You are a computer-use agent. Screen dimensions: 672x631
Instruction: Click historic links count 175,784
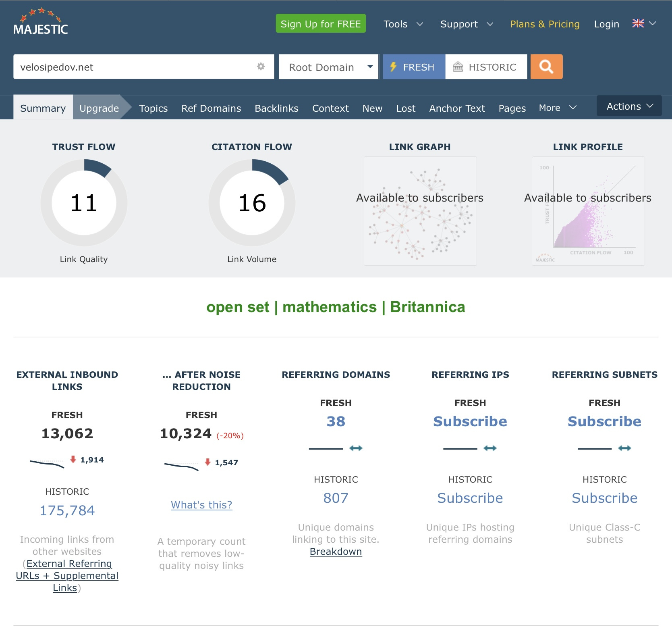coord(67,510)
